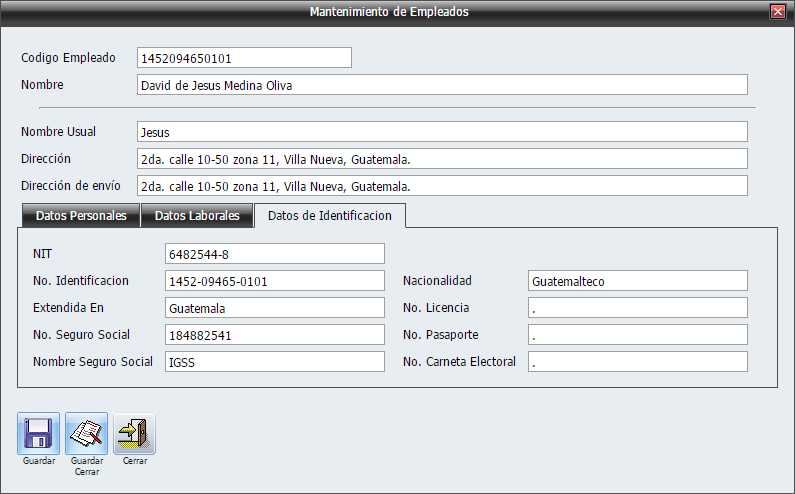
Task: Select the No. Pasaporte field
Action: (x=637, y=335)
